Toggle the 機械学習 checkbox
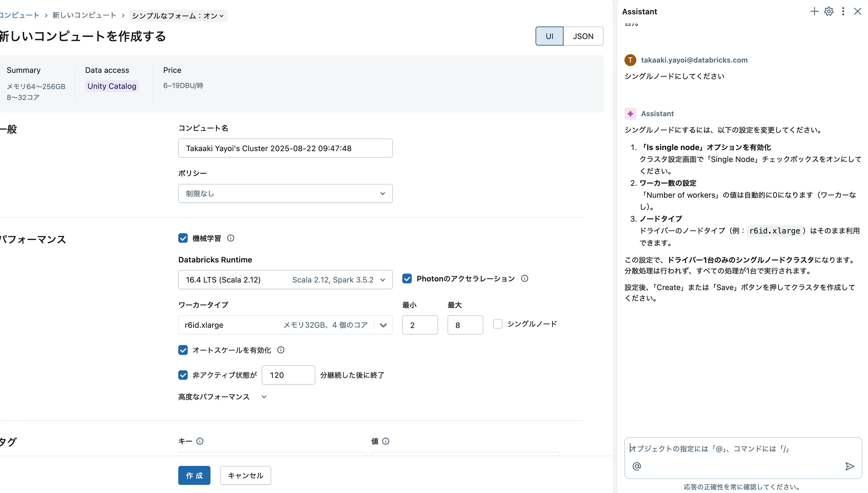Image resolution: width=868 pixels, height=493 pixels. 183,238
